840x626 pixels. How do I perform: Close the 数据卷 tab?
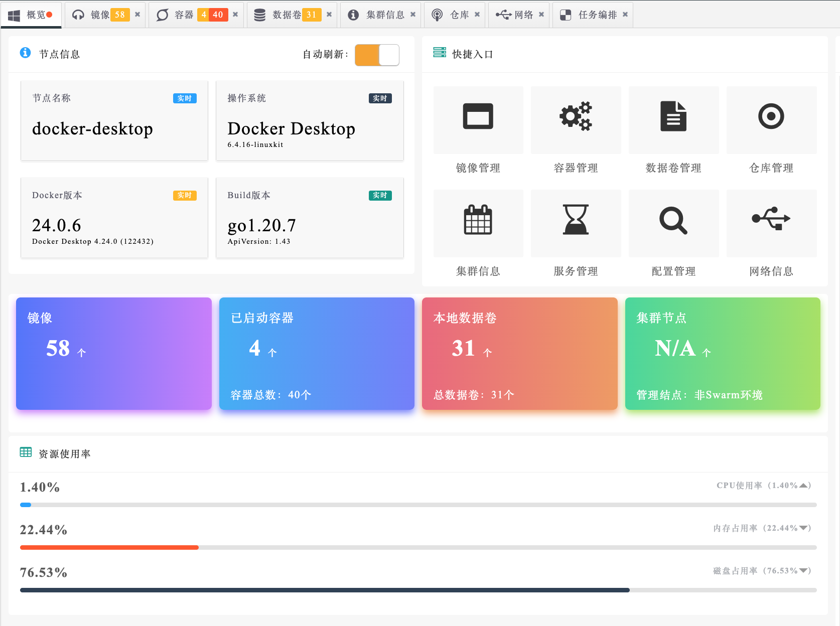click(x=329, y=15)
